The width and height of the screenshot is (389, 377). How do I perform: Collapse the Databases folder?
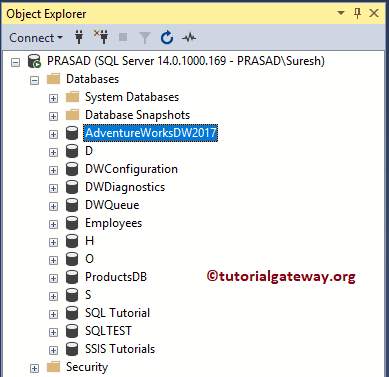34,80
